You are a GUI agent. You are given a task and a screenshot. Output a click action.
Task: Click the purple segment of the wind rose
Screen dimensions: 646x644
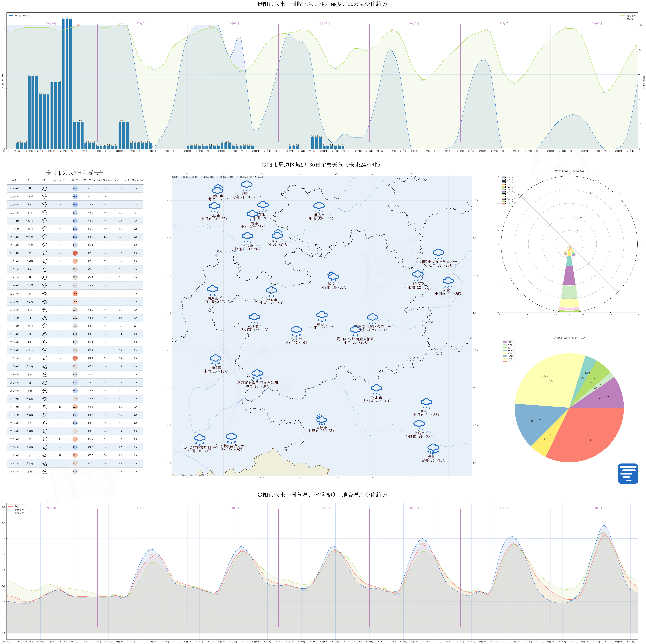569,276
